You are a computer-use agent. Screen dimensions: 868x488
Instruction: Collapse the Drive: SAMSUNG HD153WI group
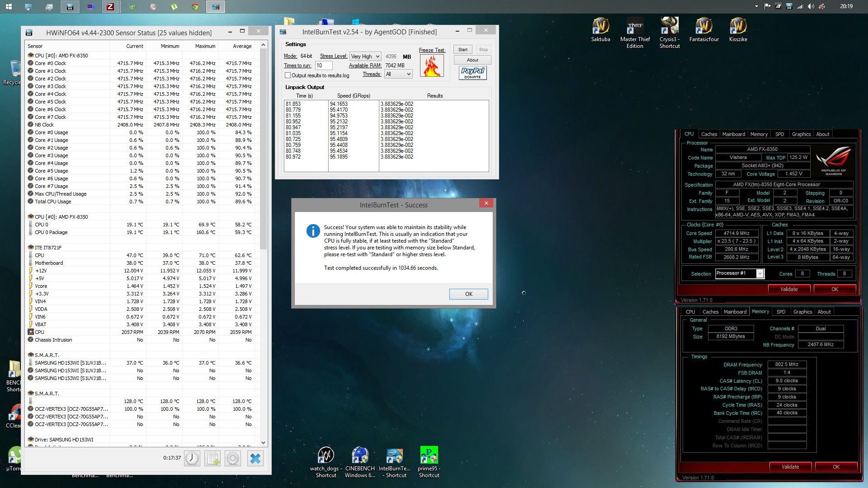point(31,440)
